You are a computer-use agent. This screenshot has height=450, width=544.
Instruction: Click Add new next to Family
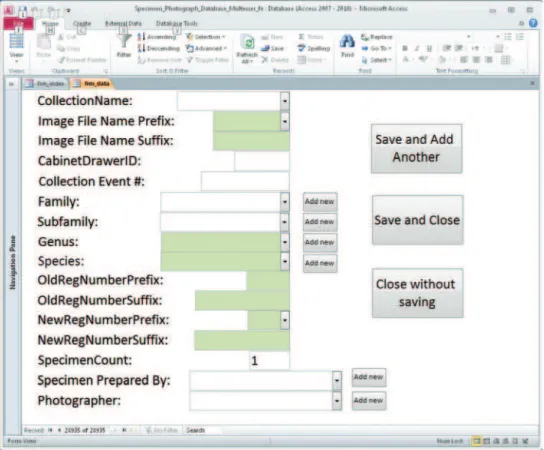[x=320, y=202]
